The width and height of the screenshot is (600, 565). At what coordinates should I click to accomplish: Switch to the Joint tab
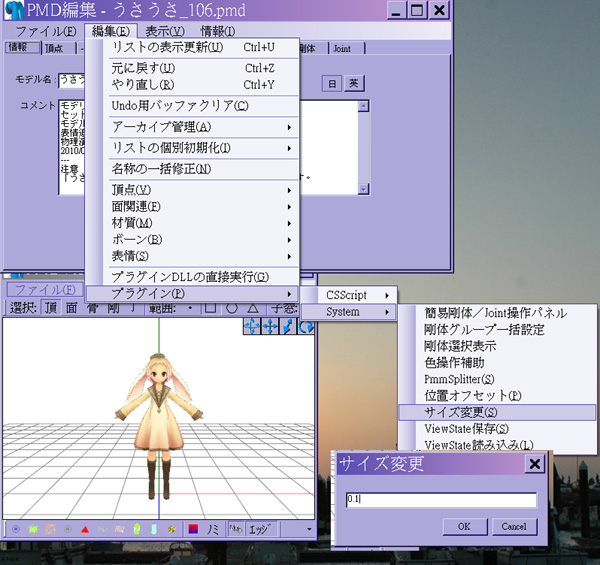coord(346,48)
